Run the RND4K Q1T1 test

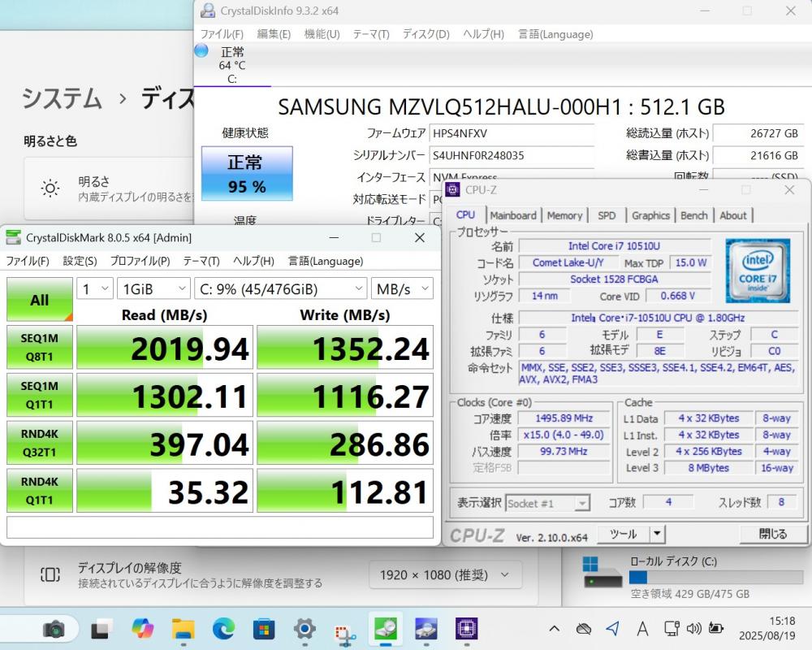[39, 491]
